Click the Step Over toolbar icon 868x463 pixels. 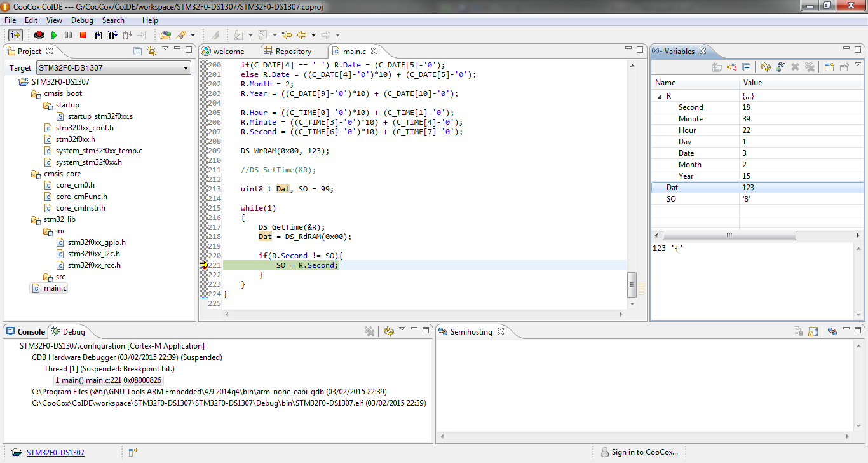point(113,35)
